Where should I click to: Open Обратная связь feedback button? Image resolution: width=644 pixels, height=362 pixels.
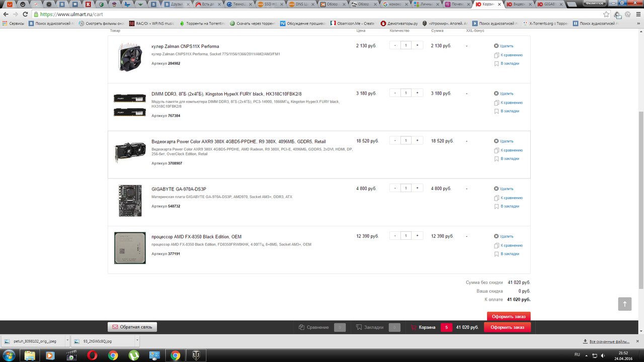coord(132,327)
